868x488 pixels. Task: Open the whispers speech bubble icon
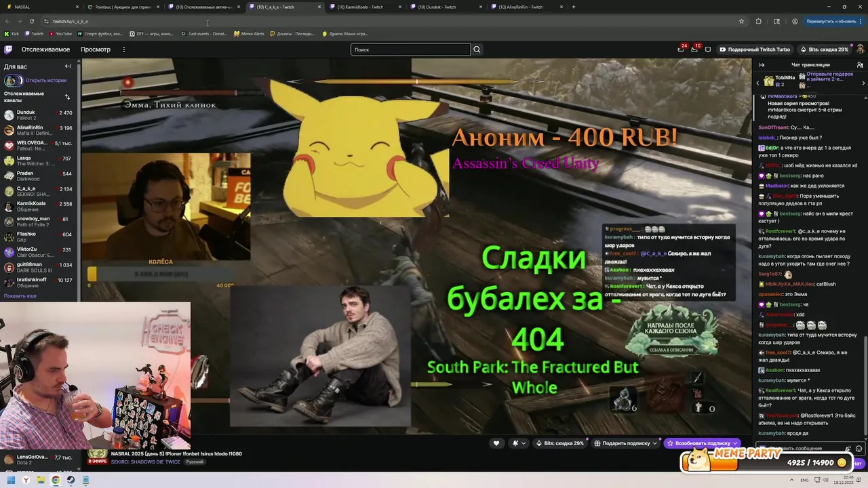click(x=708, y=49)
